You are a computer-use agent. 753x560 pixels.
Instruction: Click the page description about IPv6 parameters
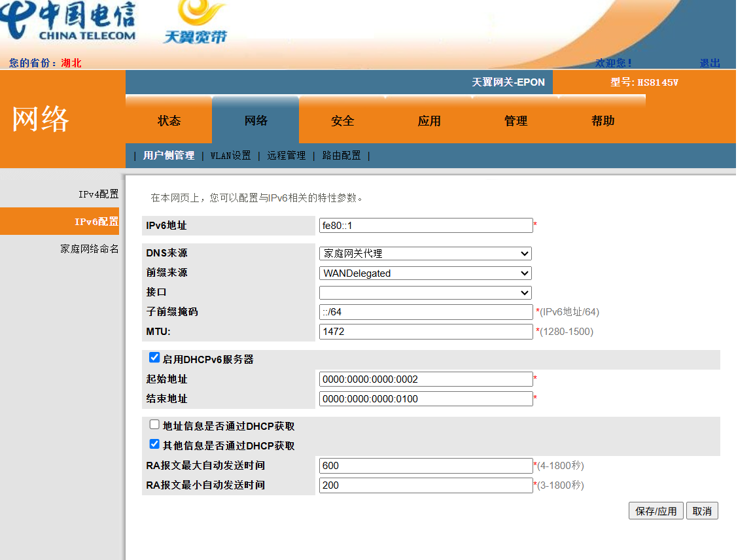pos(256,198)
